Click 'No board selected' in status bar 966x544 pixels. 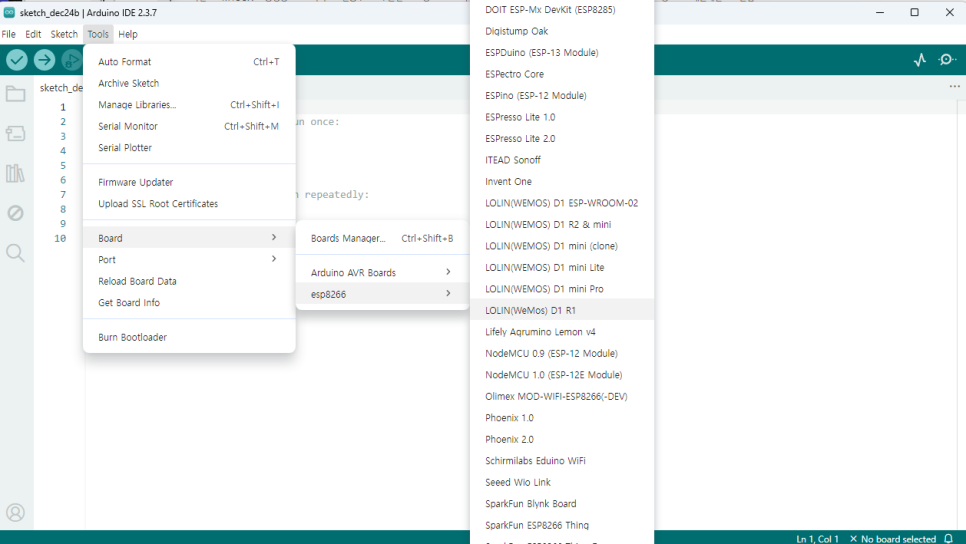(893, 539)
